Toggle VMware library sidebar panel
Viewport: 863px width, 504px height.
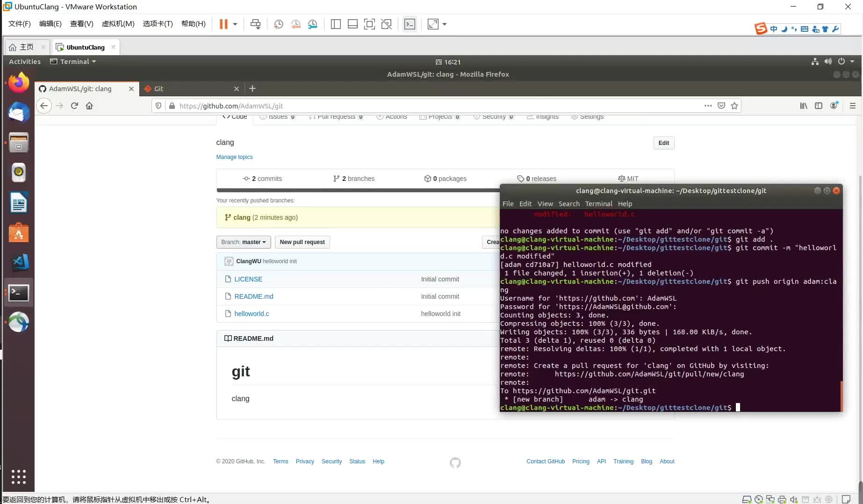coord(336,24)
